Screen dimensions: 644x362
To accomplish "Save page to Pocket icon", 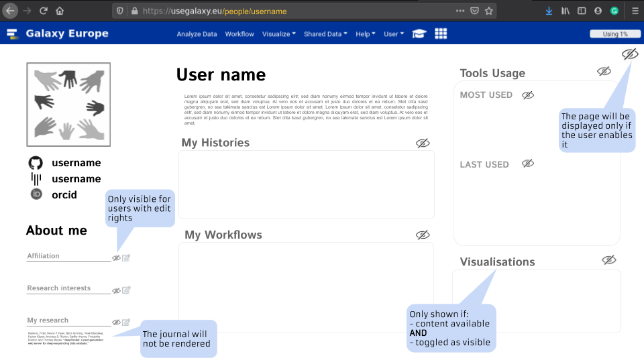I will click(x=474, y=11).
